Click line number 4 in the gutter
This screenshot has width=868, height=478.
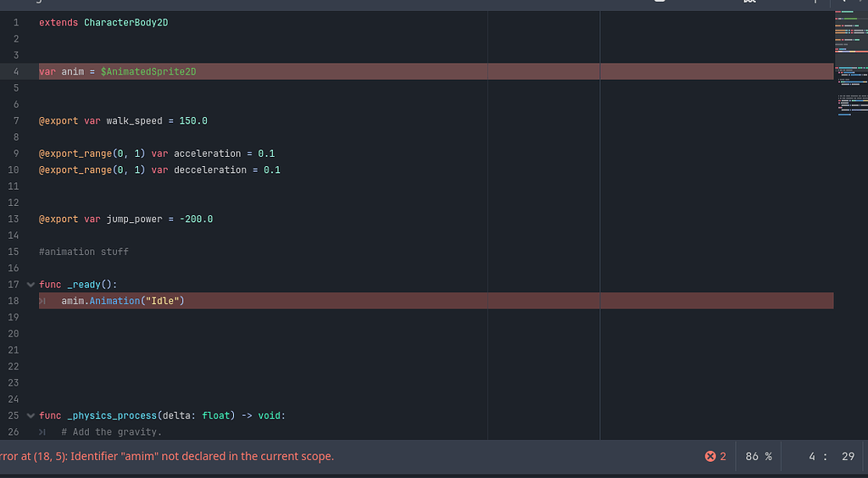16,72
